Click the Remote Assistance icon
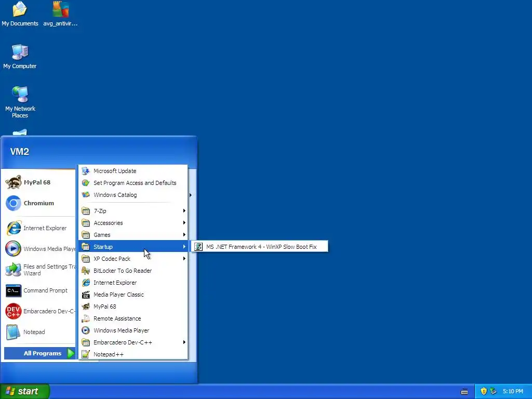 86,318
